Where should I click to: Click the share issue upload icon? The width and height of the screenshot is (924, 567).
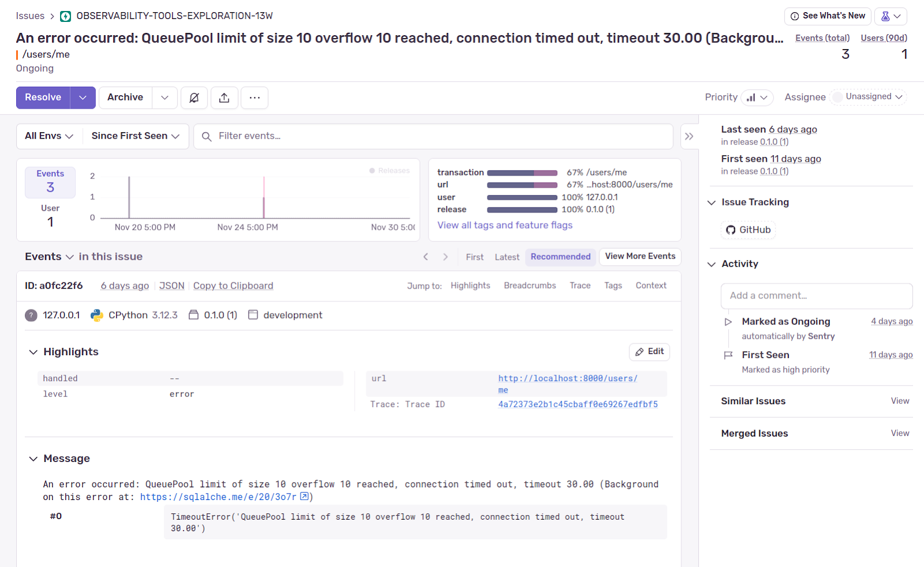click(x=224, y=98)
